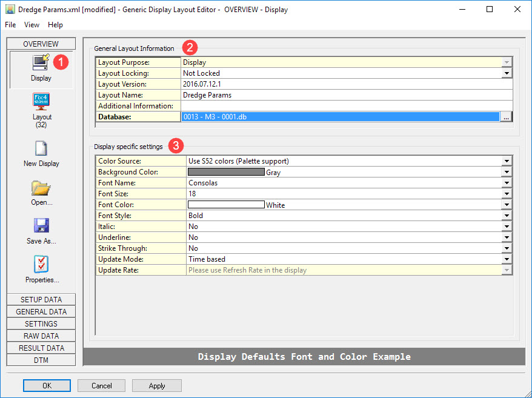Open the Italic Yes/No dropdown

[506, 227]
